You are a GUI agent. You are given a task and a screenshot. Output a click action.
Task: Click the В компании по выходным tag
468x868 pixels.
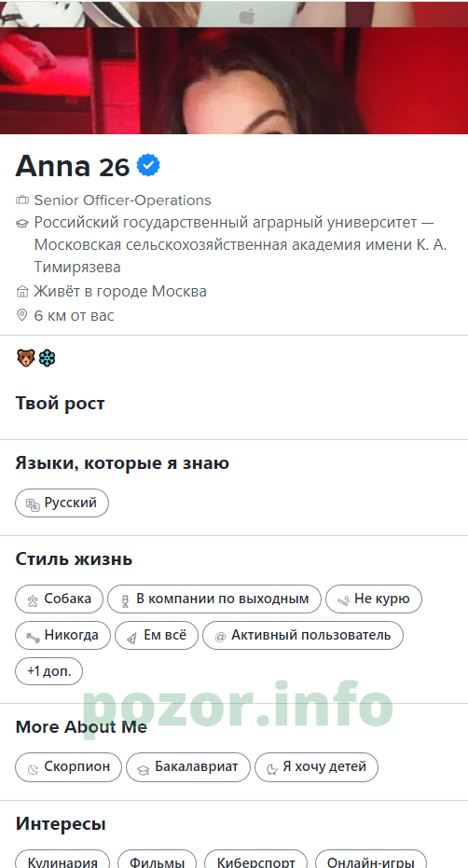coord(214,599)
